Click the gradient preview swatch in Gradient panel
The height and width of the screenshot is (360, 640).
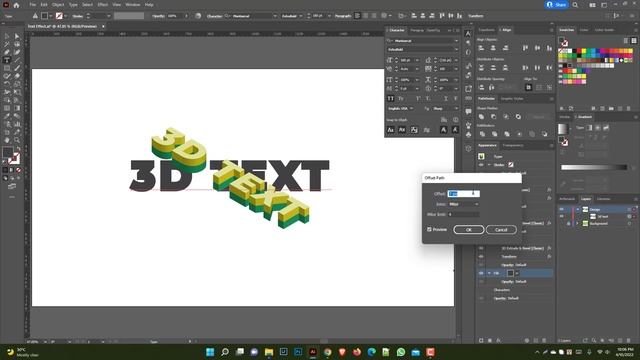coord(562,129)
